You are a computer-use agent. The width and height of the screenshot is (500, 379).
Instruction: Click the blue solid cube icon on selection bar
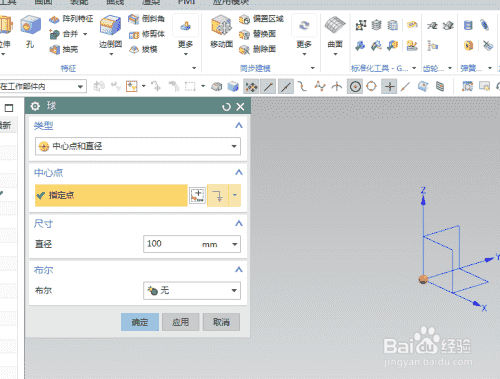click(233, 87)
